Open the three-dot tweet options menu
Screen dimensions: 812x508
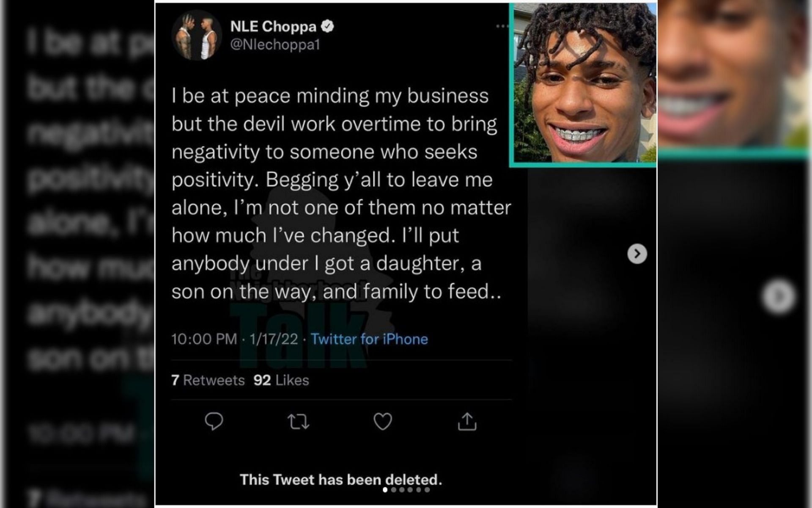(502, 26)
